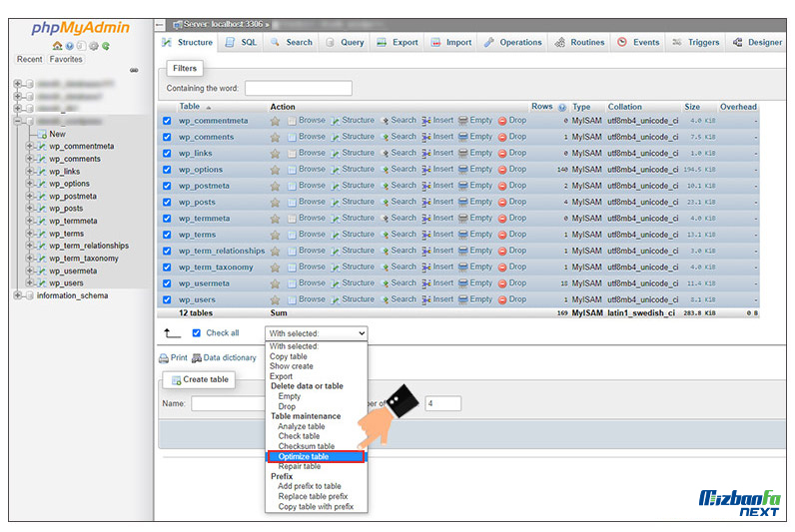
Task: Click the number of columns field
Action: 442,404
